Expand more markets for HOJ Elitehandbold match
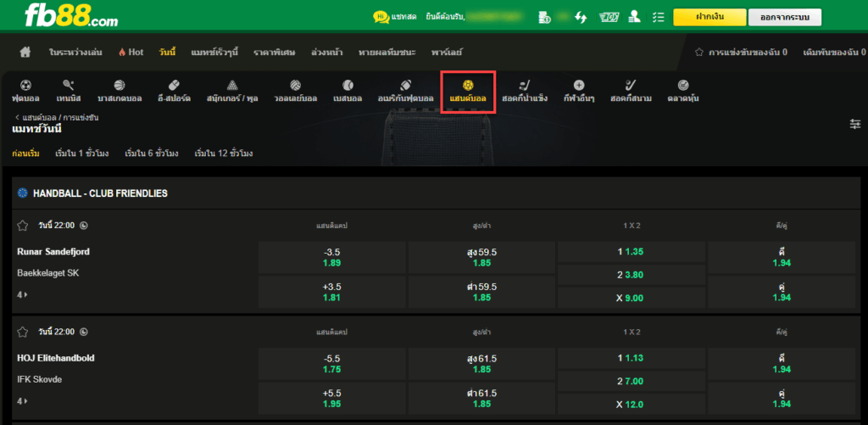The image size is (868, 425). coord(22,400)
